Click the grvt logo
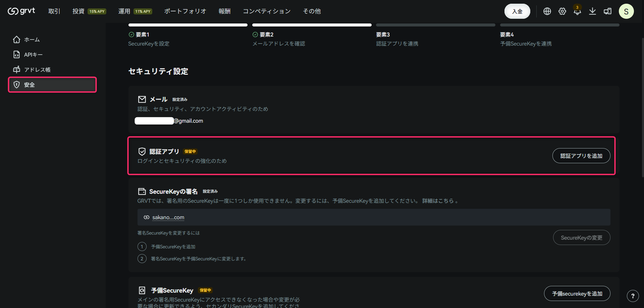 21,11
